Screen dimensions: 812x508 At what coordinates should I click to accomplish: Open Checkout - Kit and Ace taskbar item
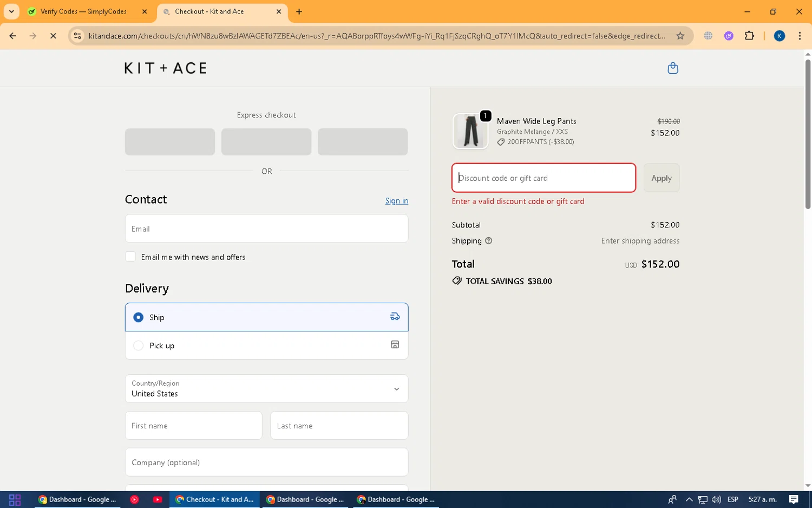pyautogui.click(x=215, y=499)
